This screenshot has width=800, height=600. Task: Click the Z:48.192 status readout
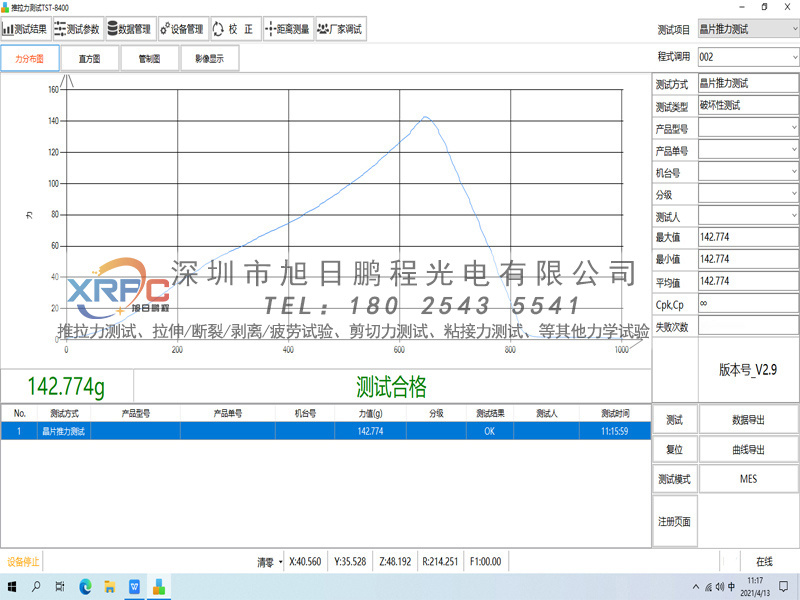395,562
